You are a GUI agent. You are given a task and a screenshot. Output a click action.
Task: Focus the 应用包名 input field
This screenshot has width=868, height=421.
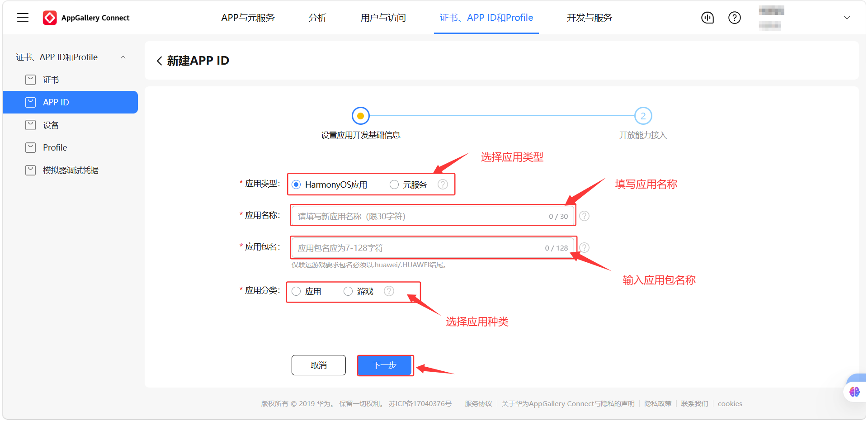[433, 248]
